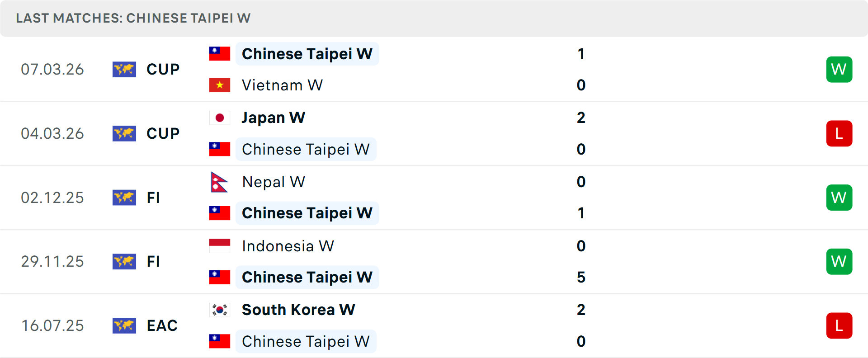The width and height of the screenshot is (868, 358).
Task: Click the Japan flag icon
Action: (x=220, y=118)
